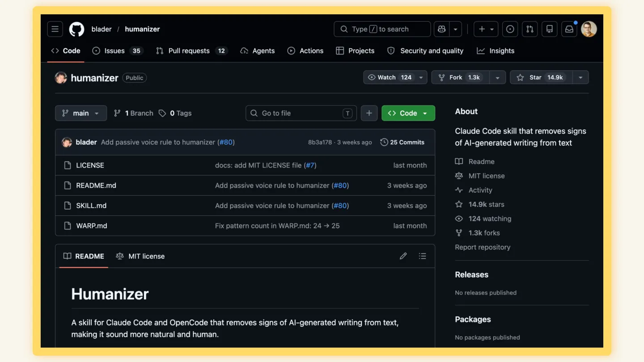
Task: Click the '3 weeks ago' text on the SKILL.md row
Action: click(x=407, y=206)
